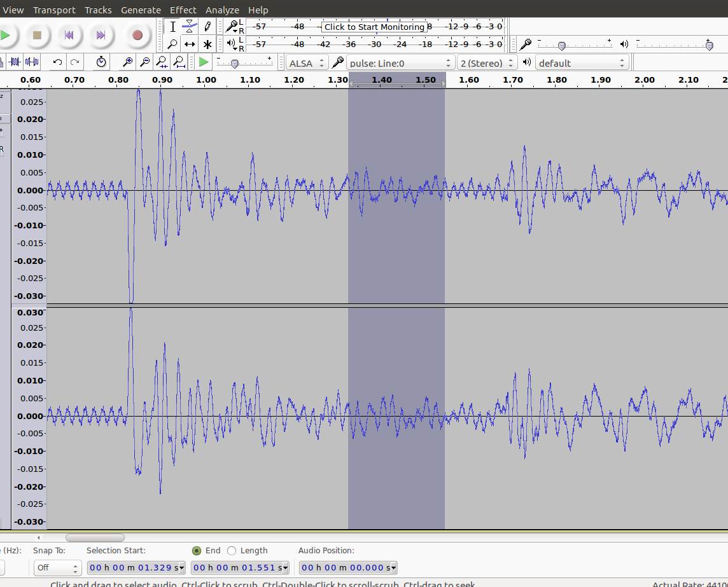Select the Draw pencil tool
The height and width of the screenshot is (587, 728).
[x=207, y=27]
